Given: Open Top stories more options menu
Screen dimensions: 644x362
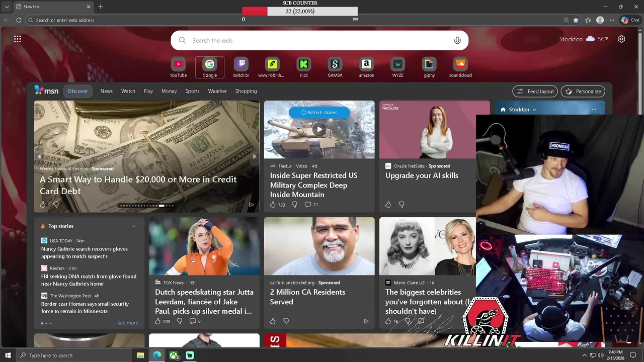Looking at the screenshot, I should (x=133, y=226).
